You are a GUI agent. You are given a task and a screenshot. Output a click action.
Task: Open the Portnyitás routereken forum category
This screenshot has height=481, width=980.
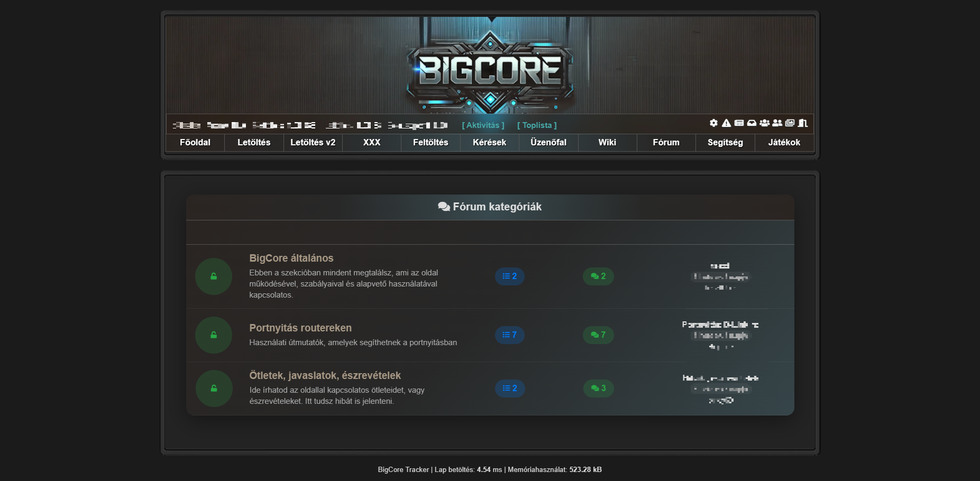(300, 328)
